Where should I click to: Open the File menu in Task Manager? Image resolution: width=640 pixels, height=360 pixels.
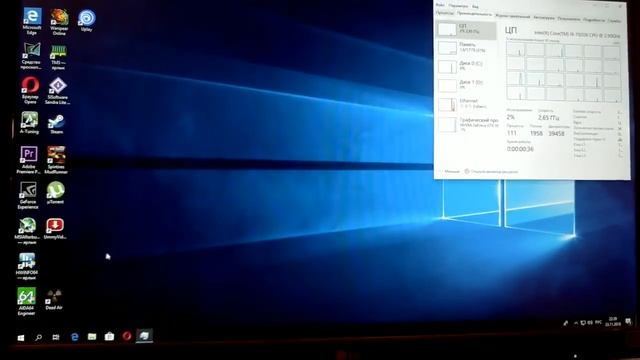[x=440, y=5]
